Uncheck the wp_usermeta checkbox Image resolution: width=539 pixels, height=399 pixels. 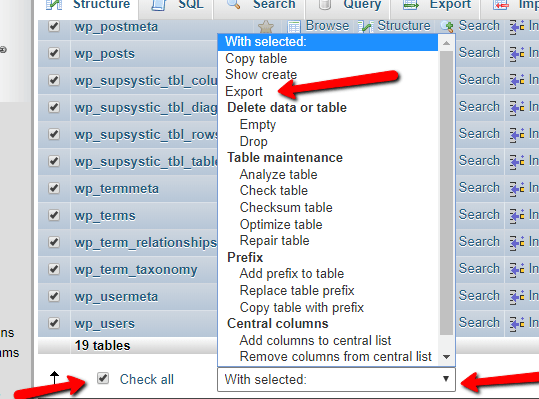(54, 296)
